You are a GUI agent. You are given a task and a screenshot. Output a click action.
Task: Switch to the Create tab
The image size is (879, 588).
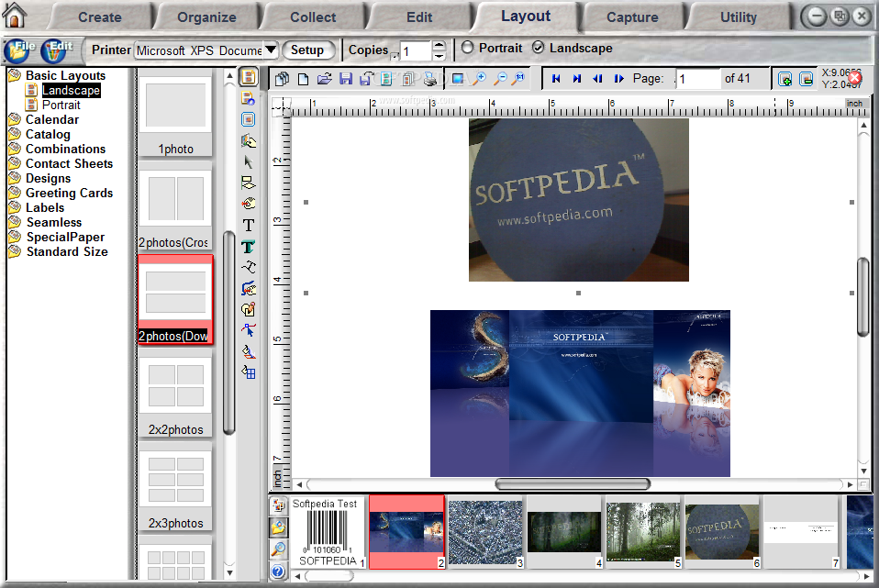tap(100, 17)
